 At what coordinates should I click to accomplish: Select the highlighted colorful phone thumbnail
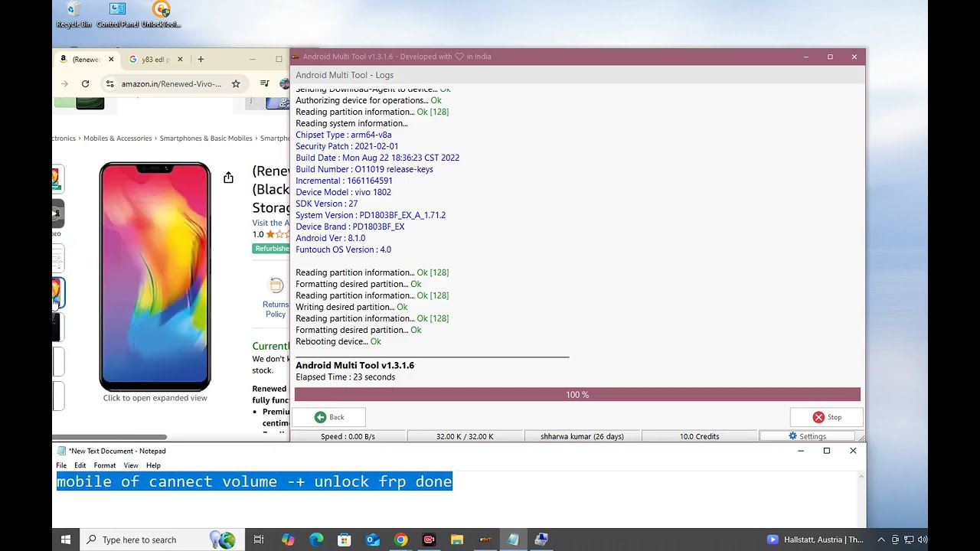57,292
